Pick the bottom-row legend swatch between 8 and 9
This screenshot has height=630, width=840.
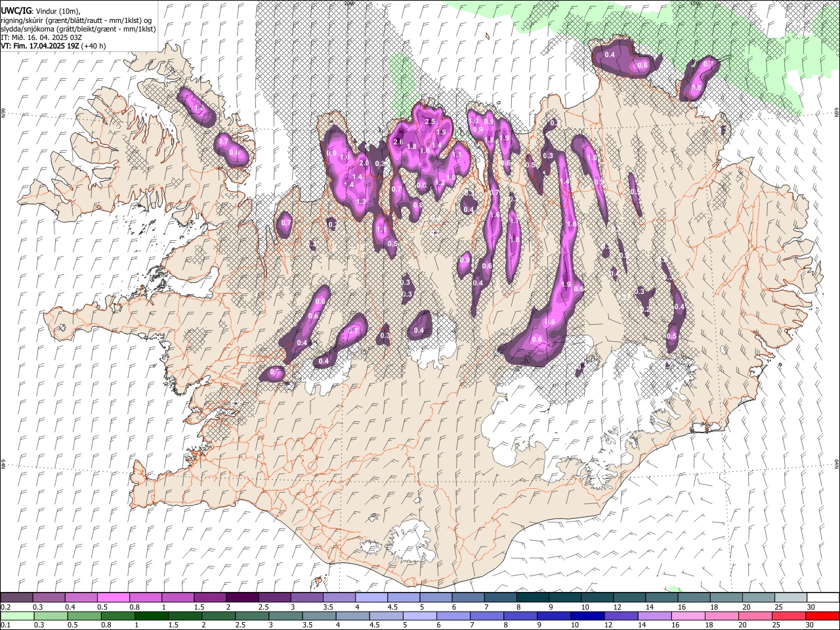[520, 616]
